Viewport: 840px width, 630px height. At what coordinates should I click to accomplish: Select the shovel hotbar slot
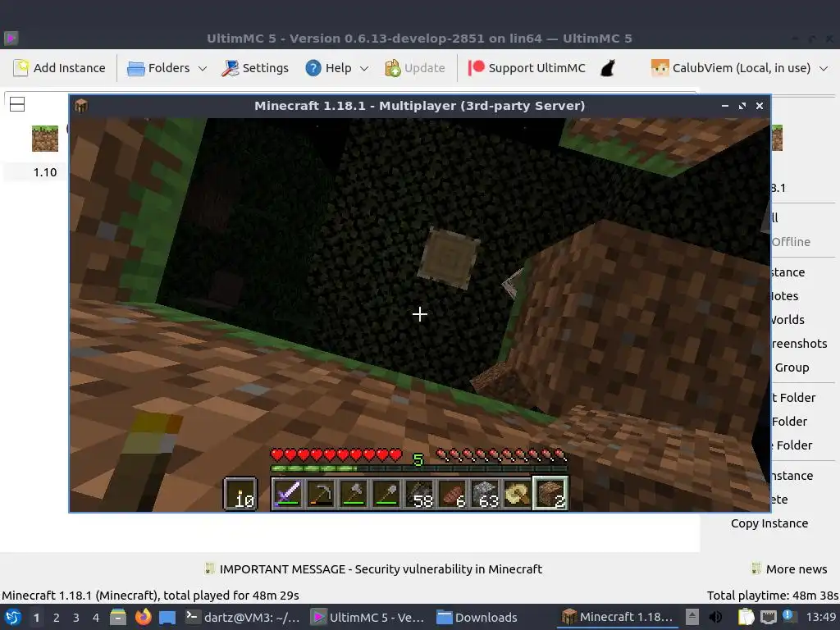[x=386, y=493]
